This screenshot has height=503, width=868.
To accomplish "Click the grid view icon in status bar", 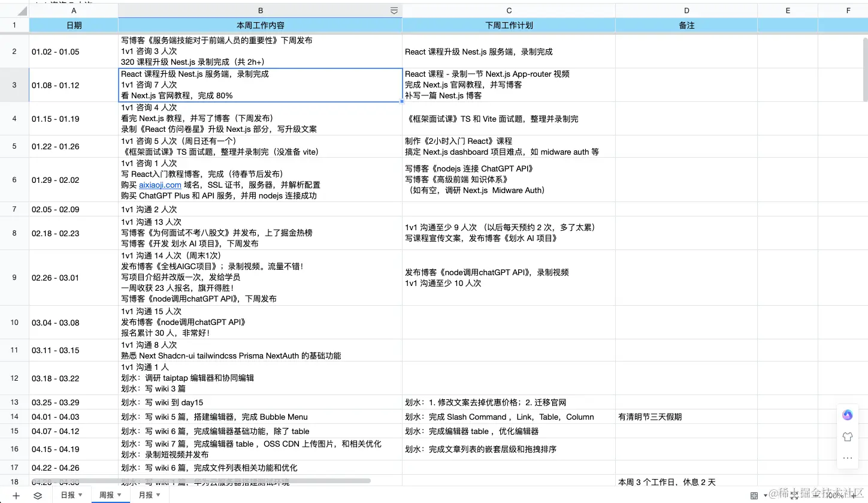I will 754,495.
